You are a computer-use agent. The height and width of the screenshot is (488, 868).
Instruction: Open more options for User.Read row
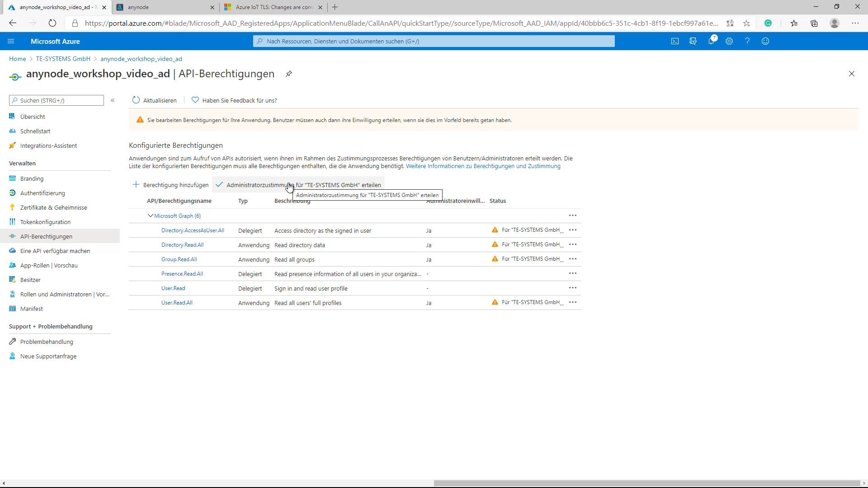[573, 288]
